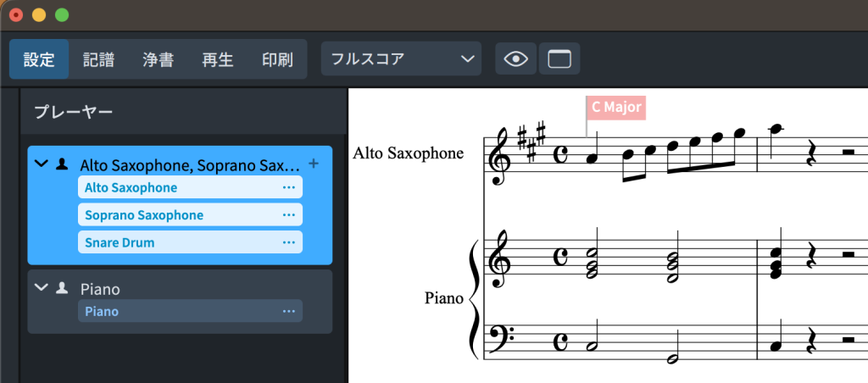Click the Piano player person icon
The image size is (868, 383).
point(61,288)
